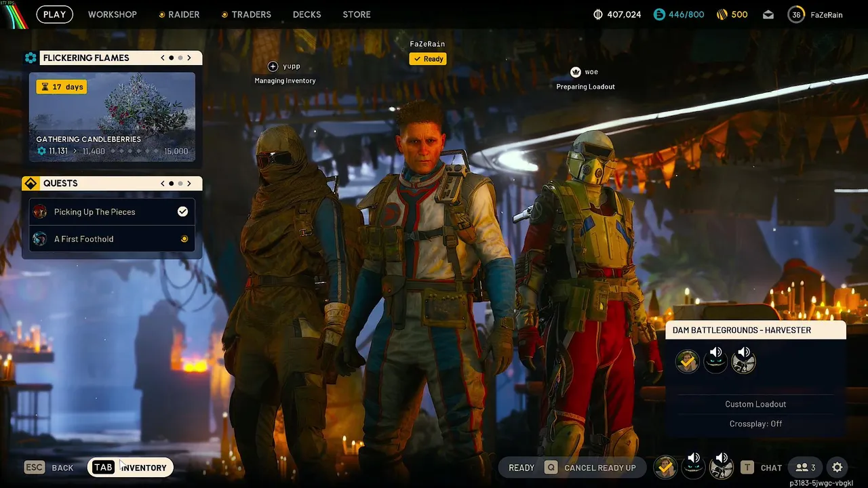This screenshot has width=868, height=488.
Task: Select second page dot in Quests
Action: click(180, 184)
